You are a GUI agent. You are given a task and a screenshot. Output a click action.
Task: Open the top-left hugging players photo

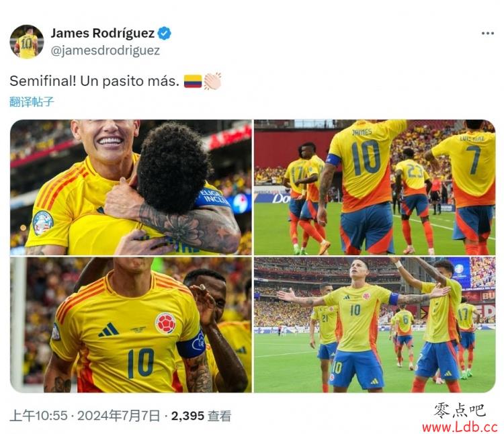(x=131, y=187)
